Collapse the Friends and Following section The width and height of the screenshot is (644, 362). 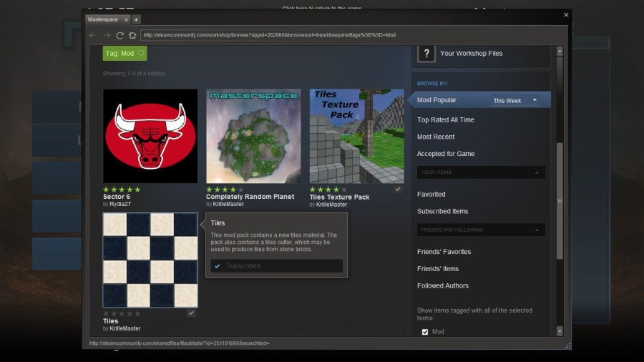tap(537, 230)
